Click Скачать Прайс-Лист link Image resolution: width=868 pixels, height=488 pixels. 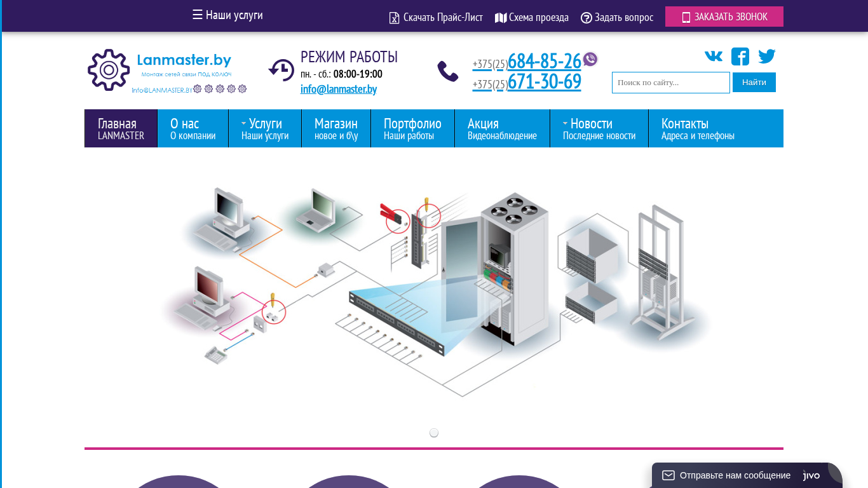tap(443, 18)
